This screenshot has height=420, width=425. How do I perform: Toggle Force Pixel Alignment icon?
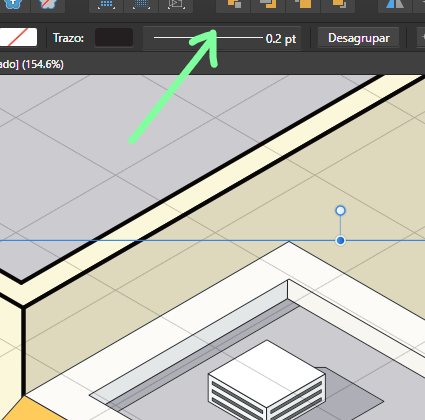point(107,5)
